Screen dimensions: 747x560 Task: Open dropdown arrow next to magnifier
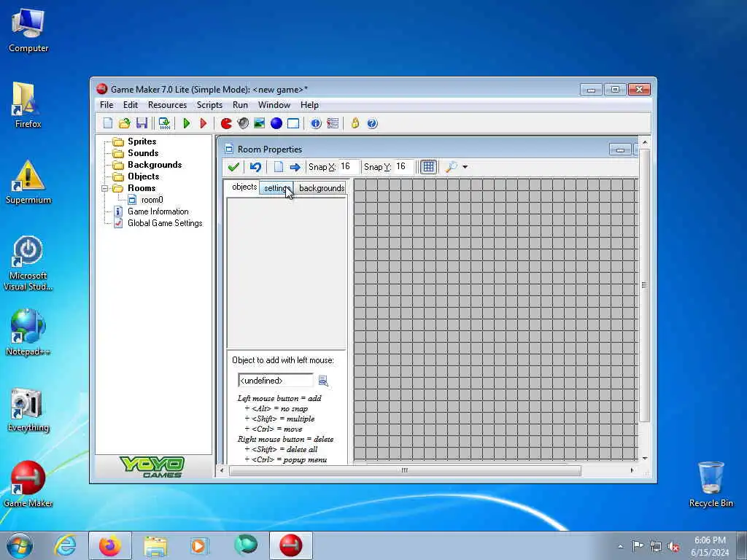pyautogui.click(x=465, y=167)
